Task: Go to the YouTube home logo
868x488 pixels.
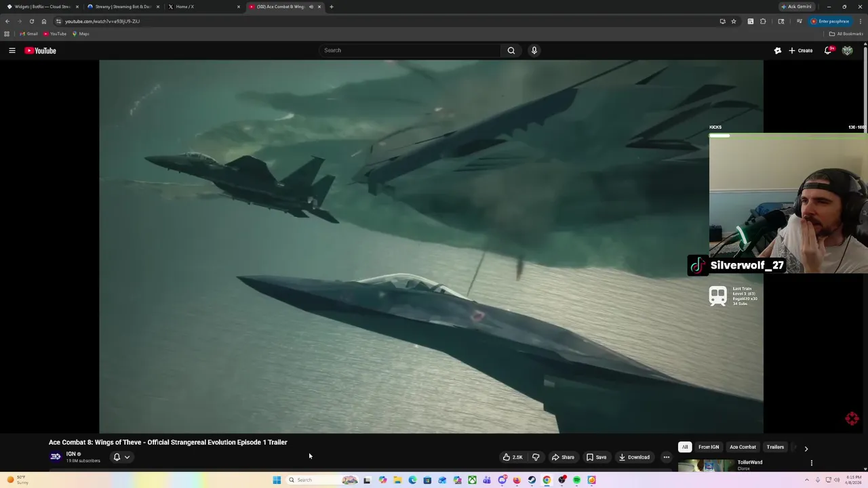Action: 40,50
